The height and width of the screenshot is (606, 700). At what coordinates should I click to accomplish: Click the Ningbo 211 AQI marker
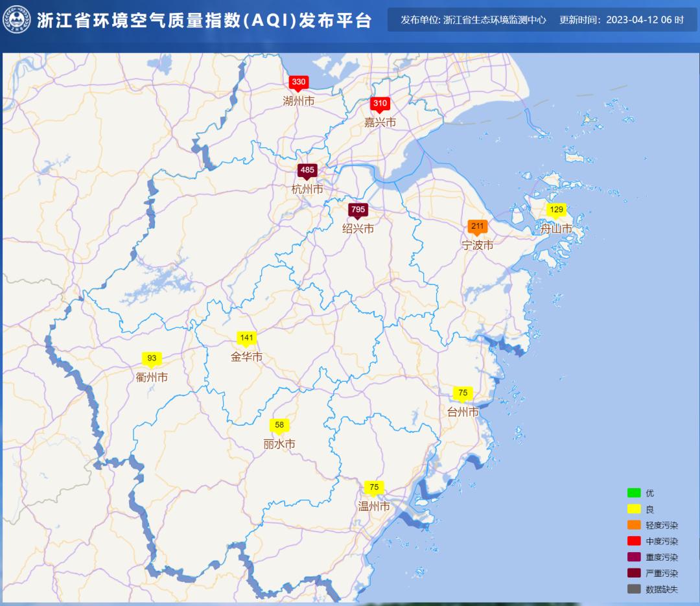[x=478, y=227]
